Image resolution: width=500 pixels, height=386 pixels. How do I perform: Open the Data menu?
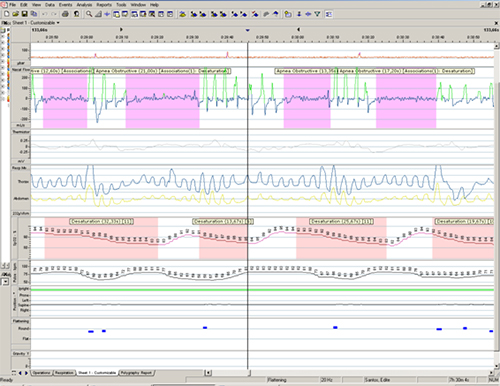tap(50, 5)
